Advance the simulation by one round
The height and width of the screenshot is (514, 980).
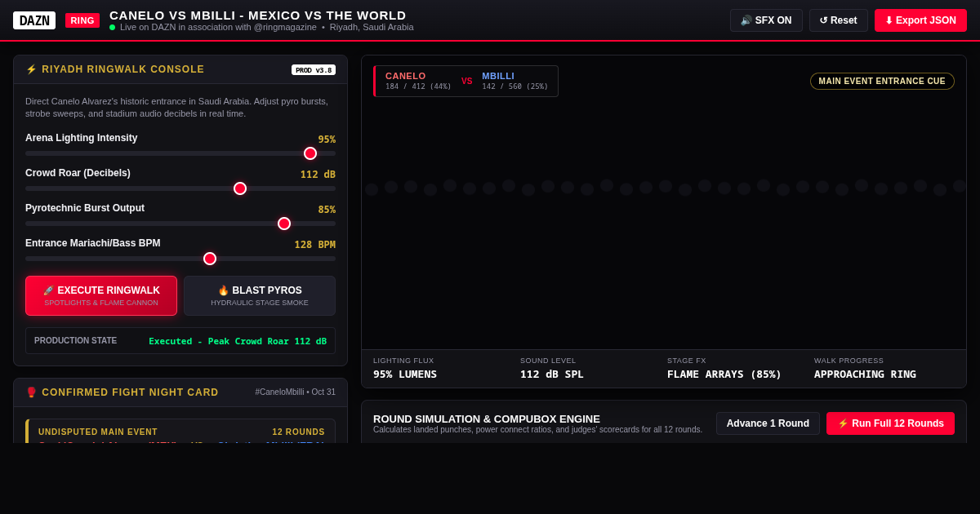tap(768, 423)
